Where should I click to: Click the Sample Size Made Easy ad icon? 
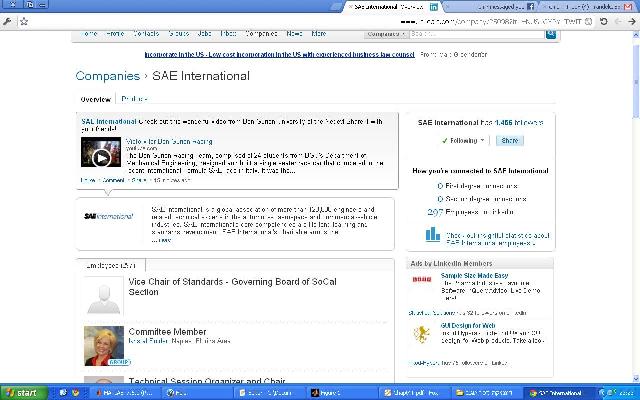click(x=421, y=279)
